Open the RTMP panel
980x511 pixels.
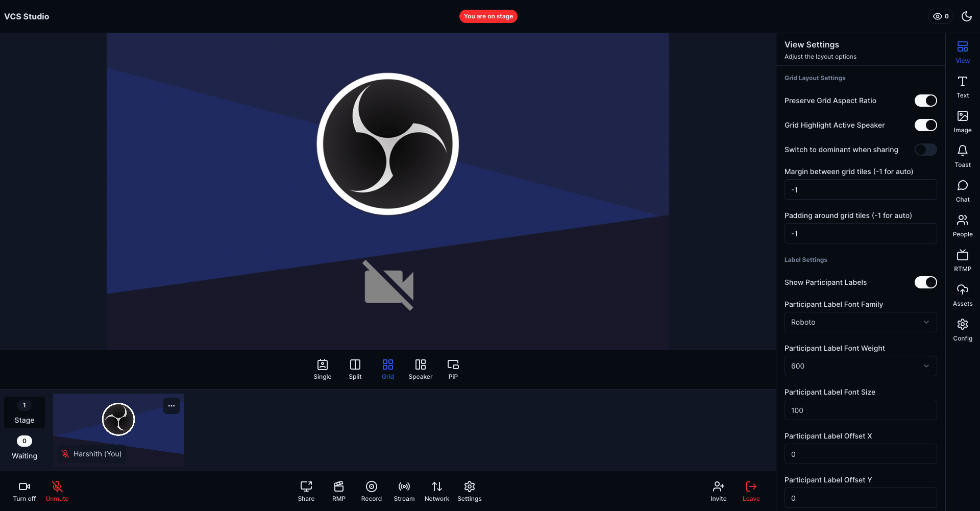pos(962,260)
